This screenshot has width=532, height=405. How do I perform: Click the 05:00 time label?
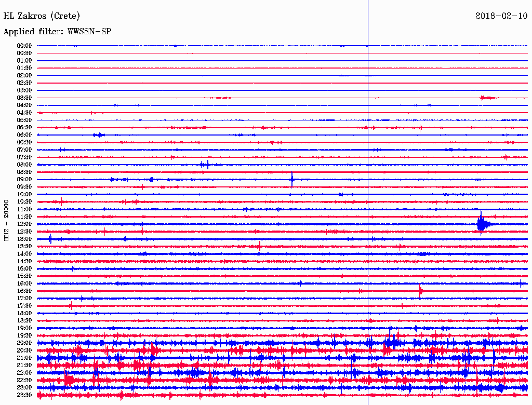pos(24,120)
